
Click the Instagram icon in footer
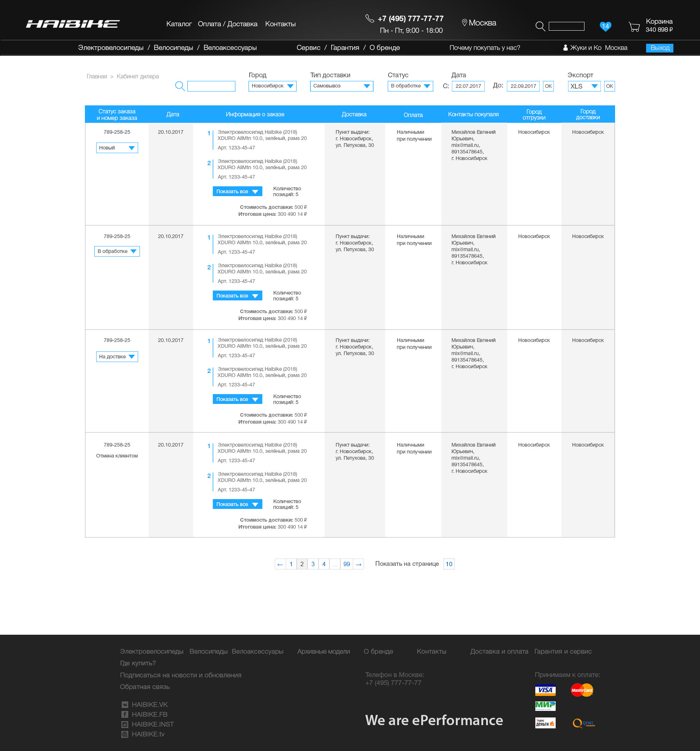[125, 724]
